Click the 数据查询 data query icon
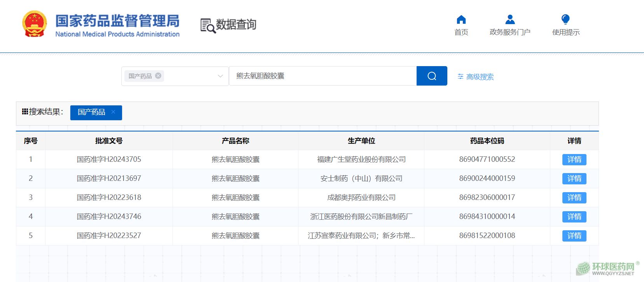The width and height of the screenshot is (644, 282). [208, 26]
